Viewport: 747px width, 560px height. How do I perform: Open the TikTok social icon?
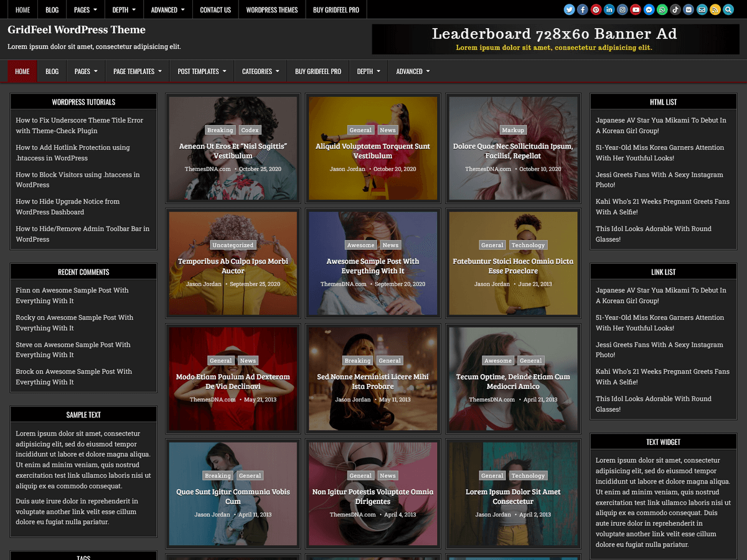coord(675,10)
